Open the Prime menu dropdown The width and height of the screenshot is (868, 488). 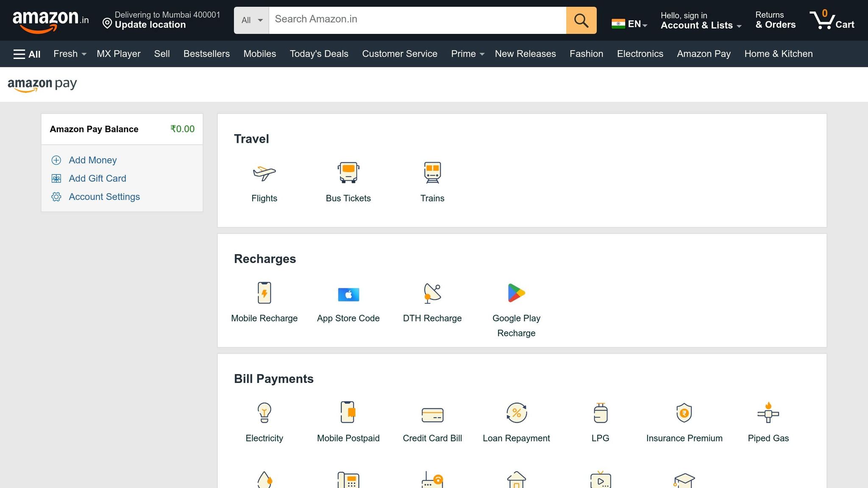point(467,54)
